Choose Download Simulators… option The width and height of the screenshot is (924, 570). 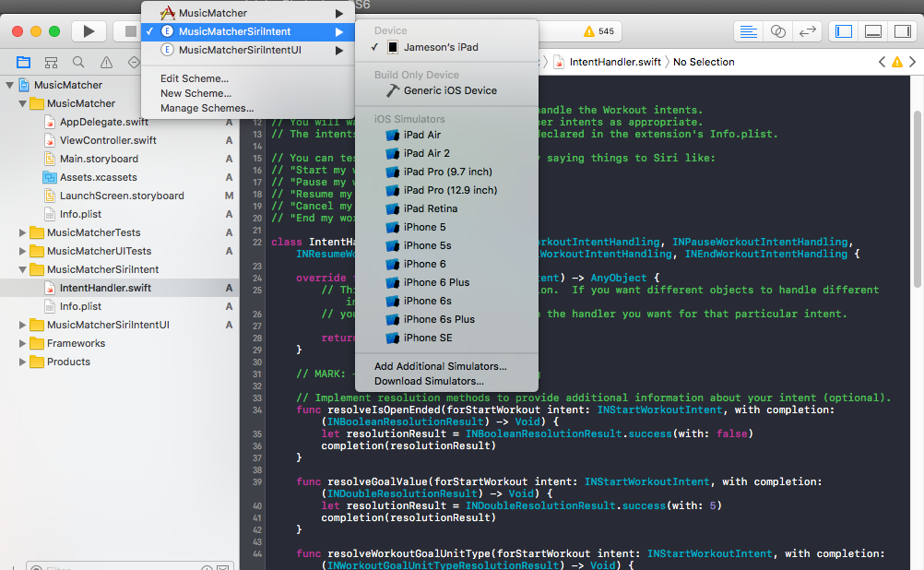click(x=429, y=381)
